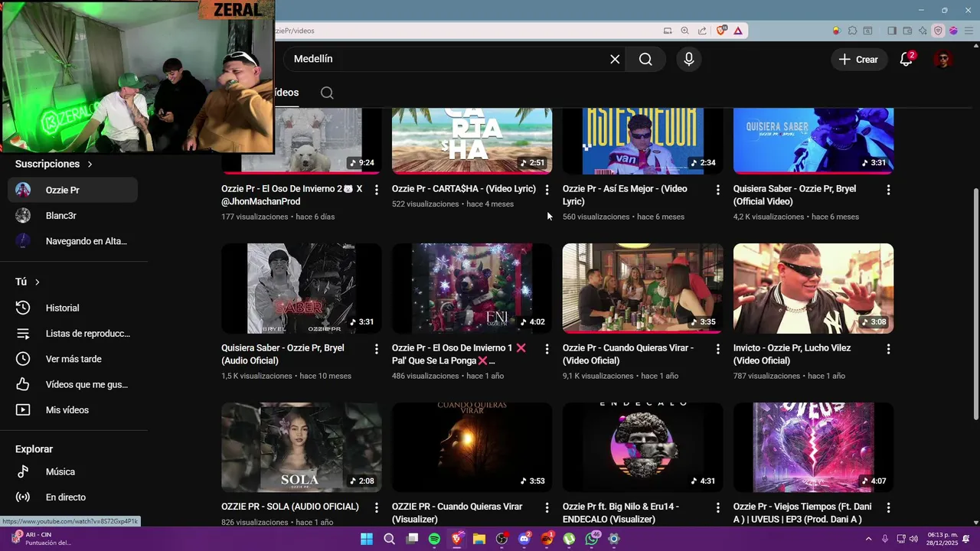Open the taskbar clock and date
The height and width of the screenshot is (551, 980).
[x=942, y=539]
